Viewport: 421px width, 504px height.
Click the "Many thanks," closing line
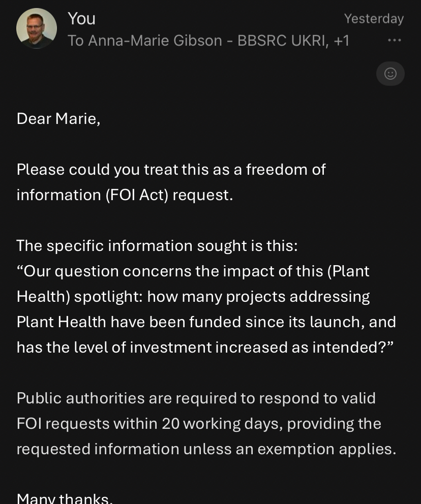65,498
